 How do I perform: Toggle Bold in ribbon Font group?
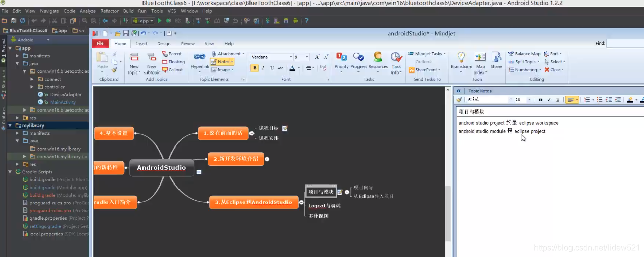coord(255,68)
